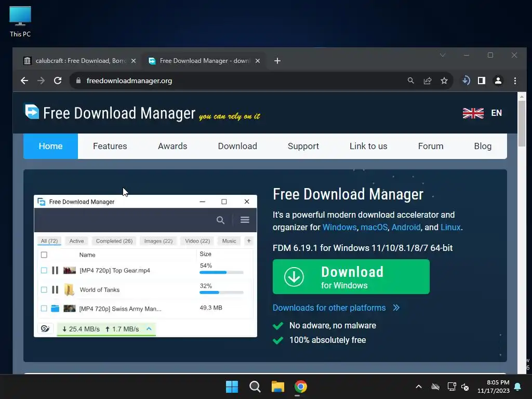The width and height of the screenshot is (532, 399).
Task: Open File Explorer from the taskbar
Action: [x=278, y=387]
